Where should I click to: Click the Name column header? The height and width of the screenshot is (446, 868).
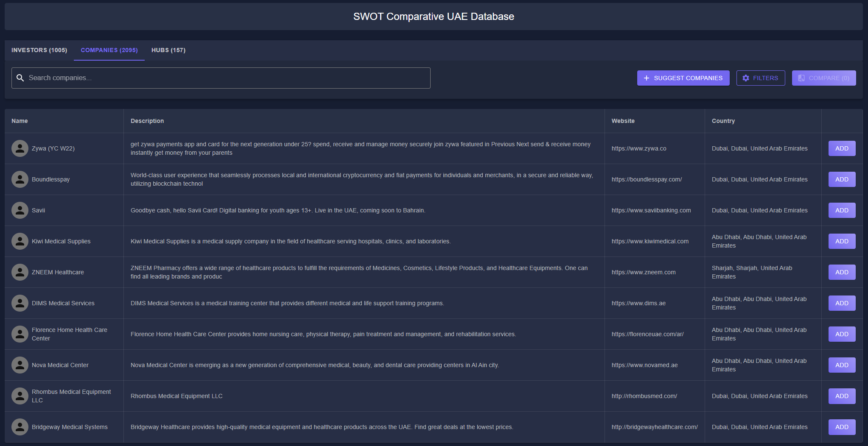(x=20, y=121)
